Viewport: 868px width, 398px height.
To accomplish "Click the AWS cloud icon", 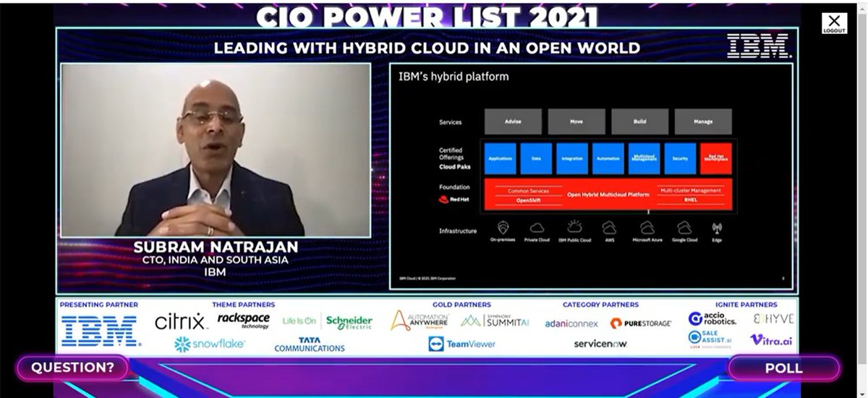I will [609, 227].
